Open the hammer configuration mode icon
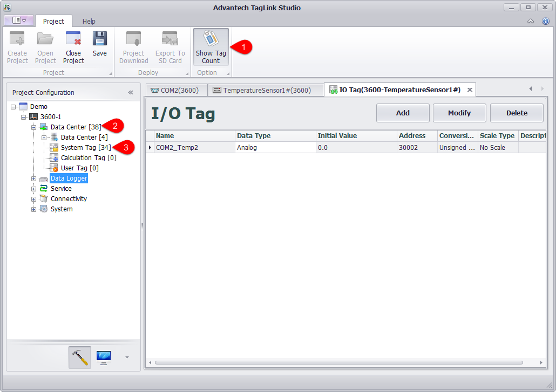The width and height of the screenshot is (556, 392). [80, 357]
